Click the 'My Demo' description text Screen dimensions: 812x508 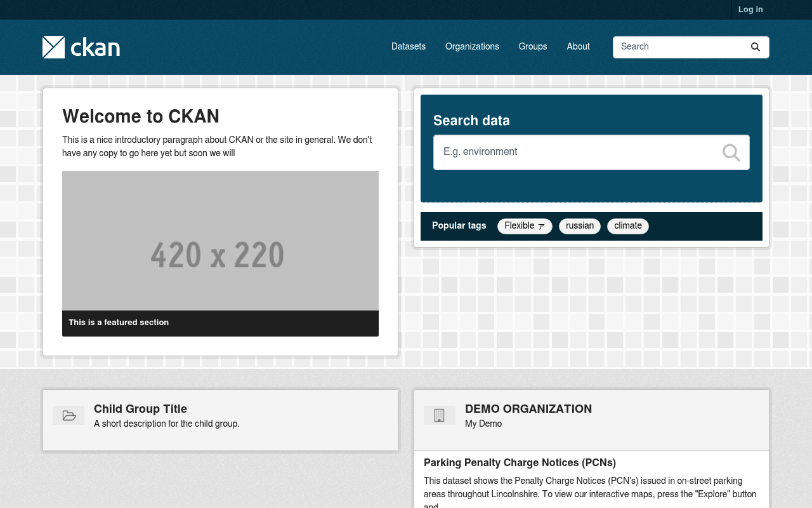(483, 424)
